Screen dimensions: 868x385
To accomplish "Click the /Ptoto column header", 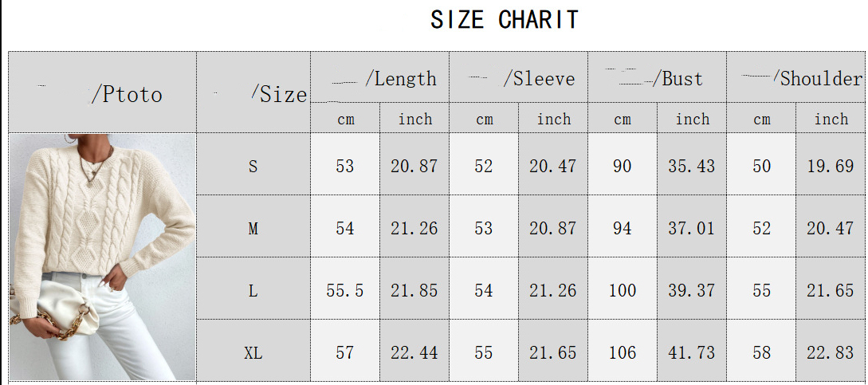I will (x=102, y=92).
